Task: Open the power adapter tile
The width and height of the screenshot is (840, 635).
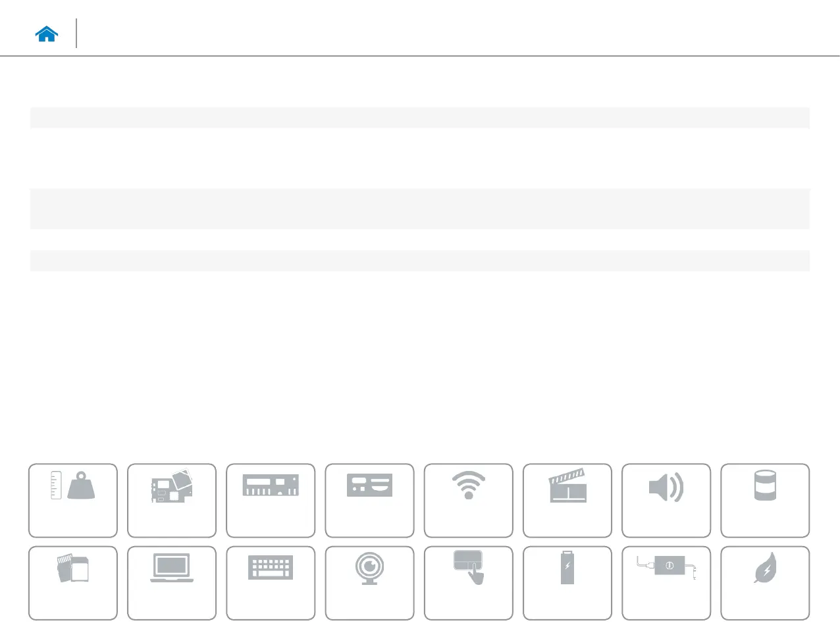Action: [666, 583]
